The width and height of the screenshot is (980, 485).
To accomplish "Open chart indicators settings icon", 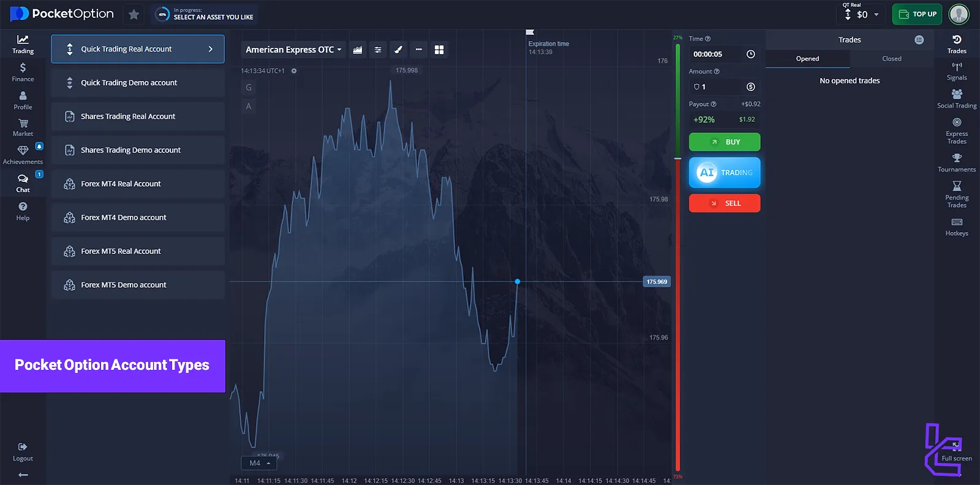I will coord(378,50).
